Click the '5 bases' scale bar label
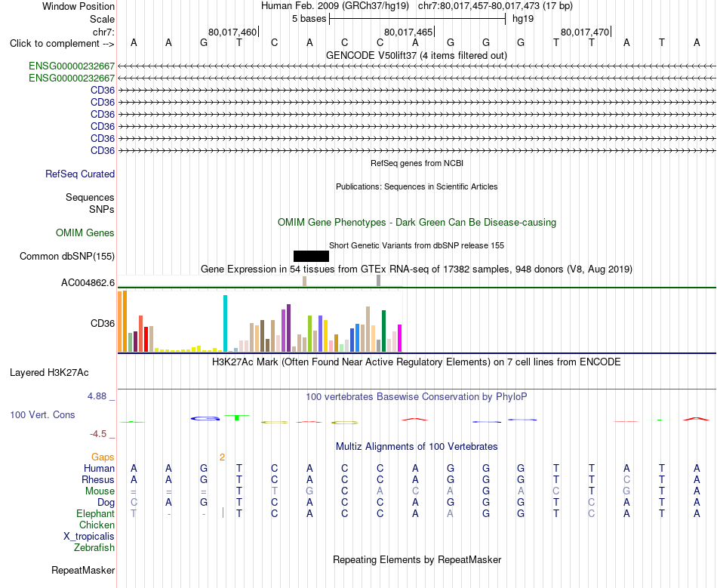The width and height of the screenshot is (717, 588). [x=309, y=19]
